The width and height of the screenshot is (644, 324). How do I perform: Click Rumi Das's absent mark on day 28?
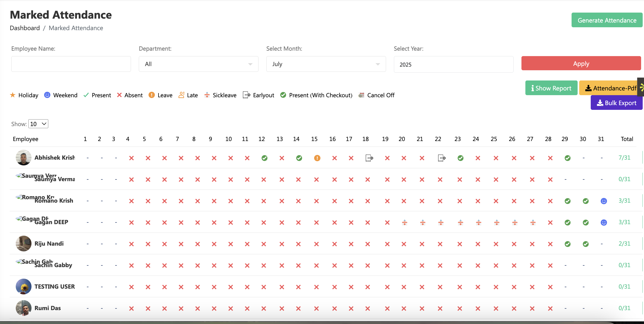point(550,309)
